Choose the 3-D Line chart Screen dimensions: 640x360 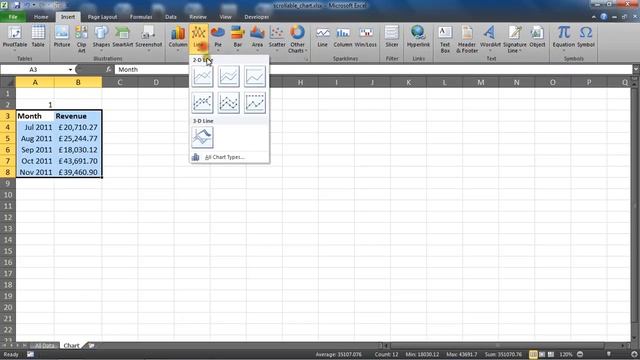click(x=202, y=137)
